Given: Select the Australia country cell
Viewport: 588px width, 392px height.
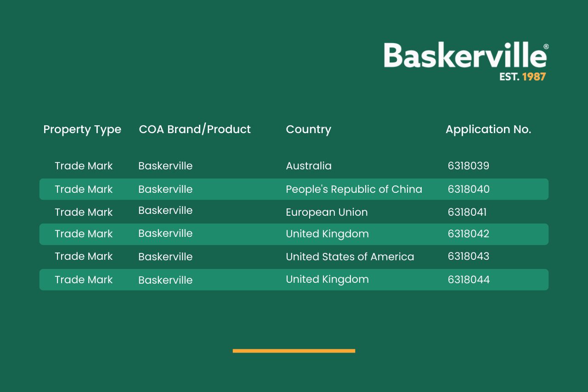Looking at the screenshot, I should 309,166.
